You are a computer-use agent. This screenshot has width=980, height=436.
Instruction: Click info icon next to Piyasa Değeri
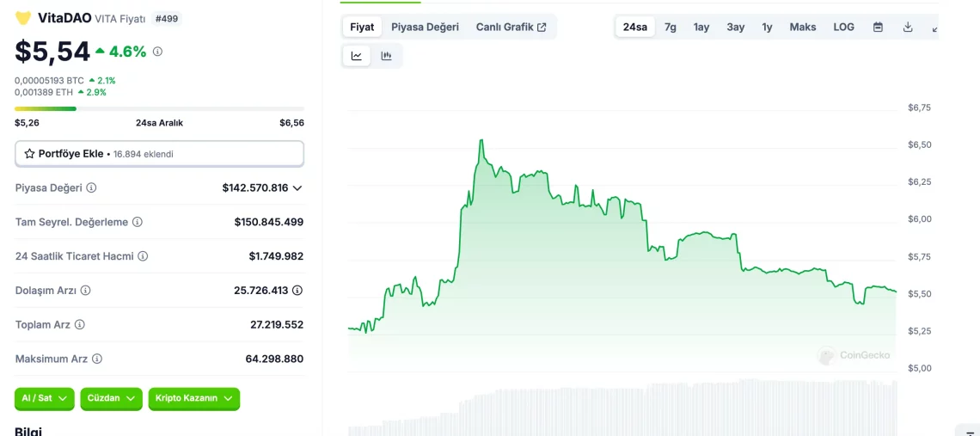tap(91, 187)
